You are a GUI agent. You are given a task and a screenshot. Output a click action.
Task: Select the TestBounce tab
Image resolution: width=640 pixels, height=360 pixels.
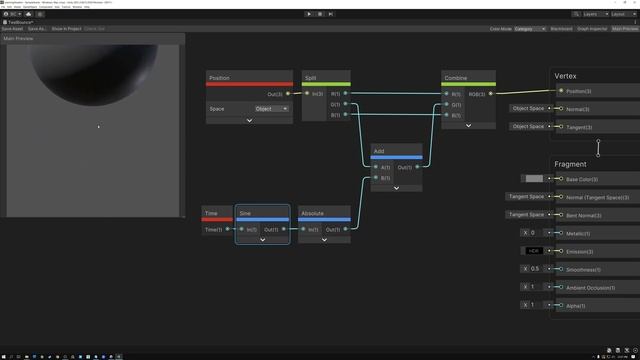(x=18, y=22)
